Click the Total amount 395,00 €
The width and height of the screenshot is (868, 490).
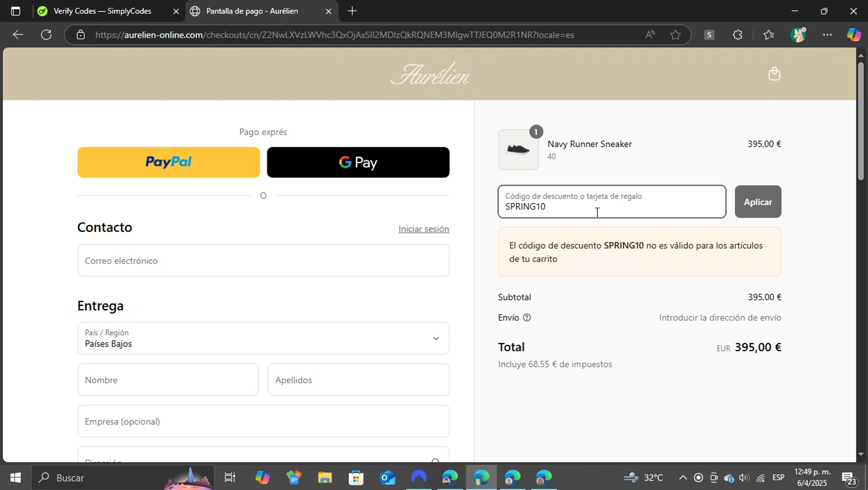click(x=758, y=347)
